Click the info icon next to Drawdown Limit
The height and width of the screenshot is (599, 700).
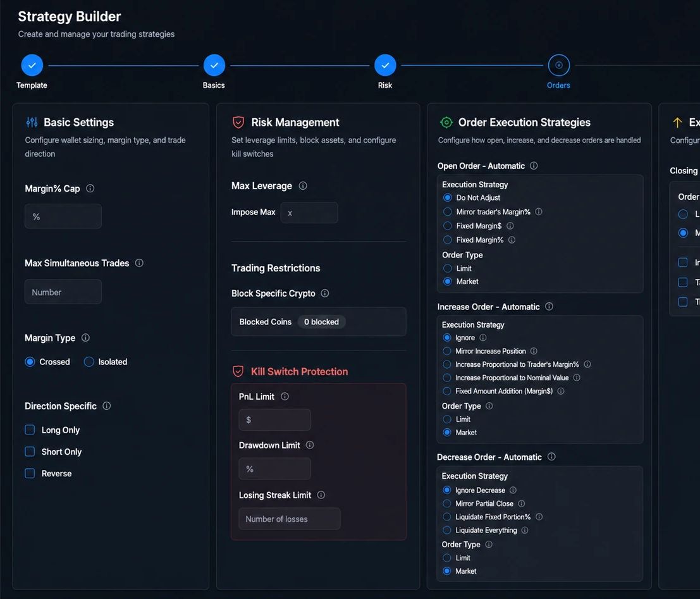click(x=310, y=445)
